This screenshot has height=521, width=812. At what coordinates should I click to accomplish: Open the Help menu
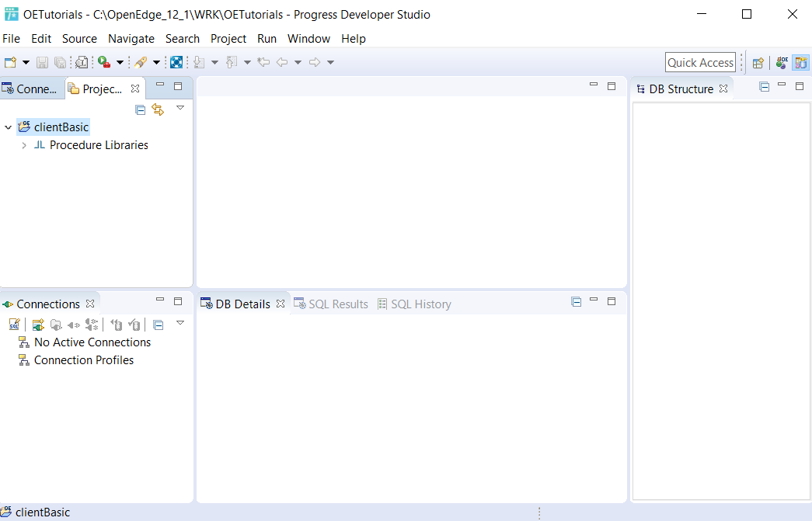(354, 39)
